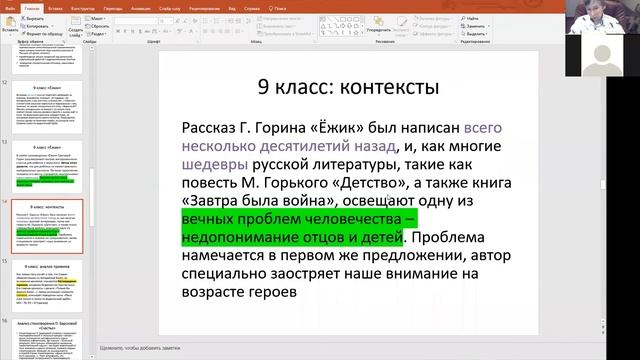Expand the Копировать dropdown arrow

(x=52, y=26)
